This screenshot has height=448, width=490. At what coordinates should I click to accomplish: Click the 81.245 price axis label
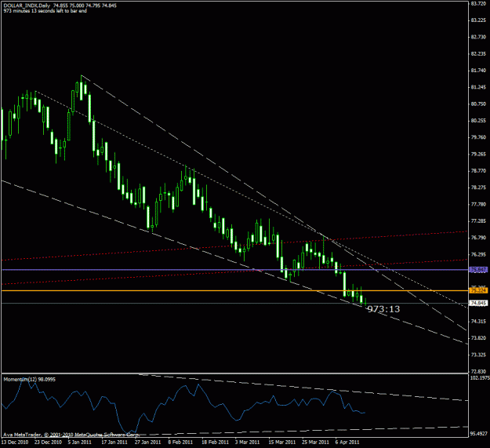click(478, 87)
